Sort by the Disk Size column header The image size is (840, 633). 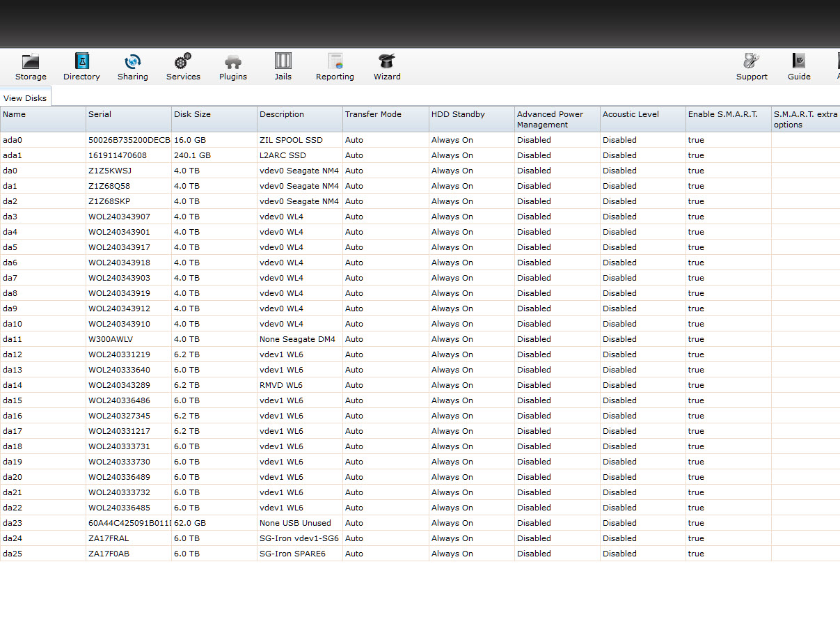tap(214, 119)
